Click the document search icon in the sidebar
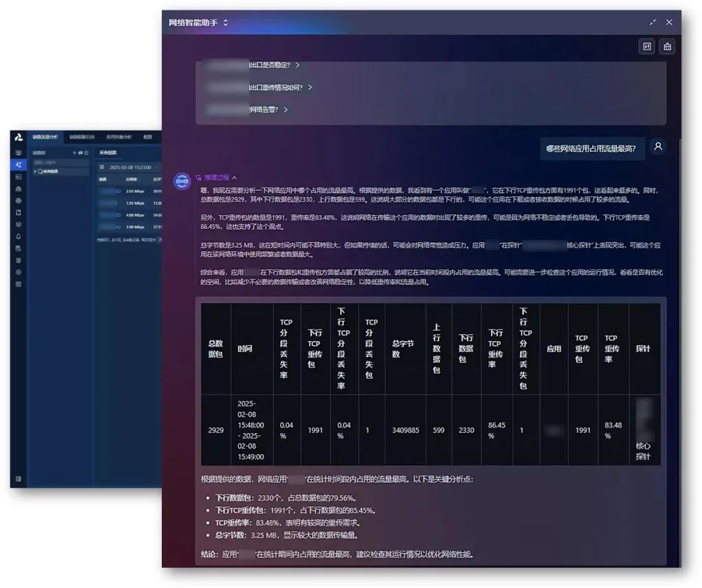 click(x=18, y=248)
